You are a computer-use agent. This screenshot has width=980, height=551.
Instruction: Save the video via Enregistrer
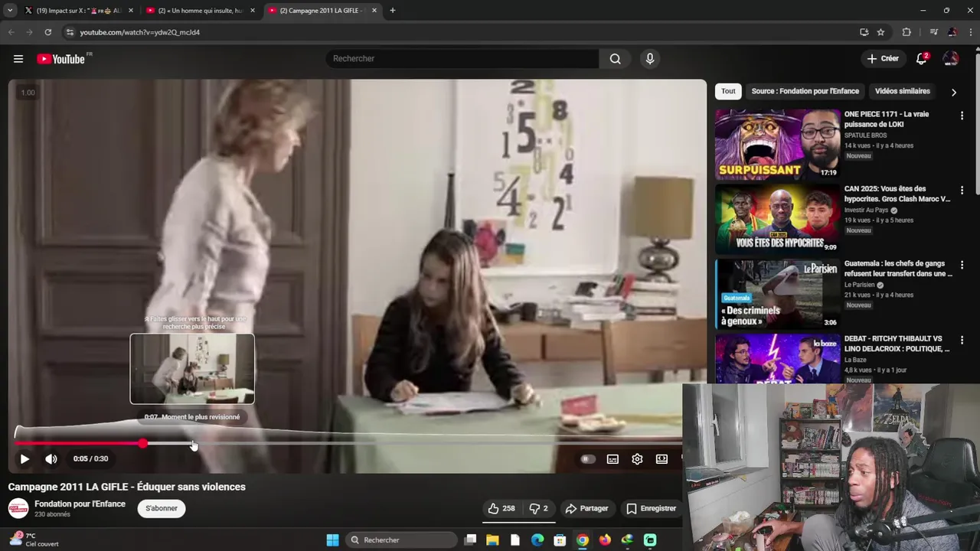pyautogui.click(x=651, y=508)
